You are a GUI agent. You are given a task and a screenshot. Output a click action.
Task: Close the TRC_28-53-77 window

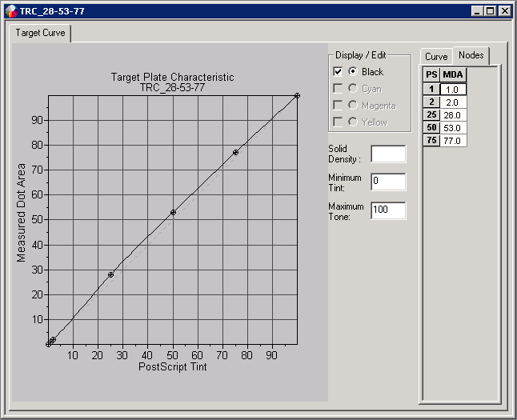point(505,11)
